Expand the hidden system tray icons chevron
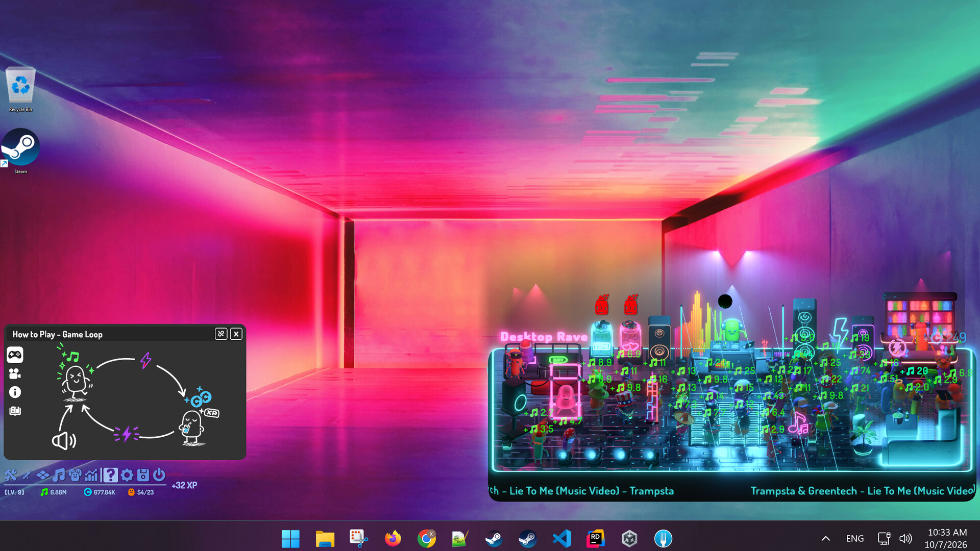 pyautogui.click(x=825, y=538)
